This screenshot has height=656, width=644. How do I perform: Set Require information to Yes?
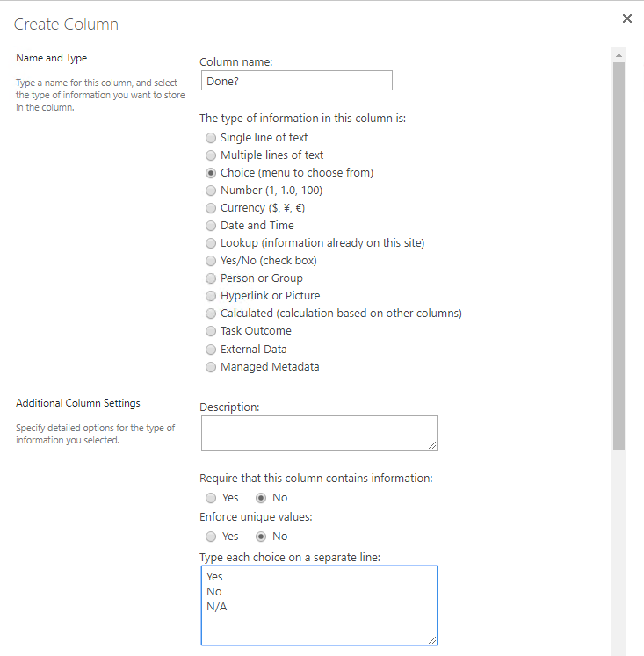coord(211,498)
